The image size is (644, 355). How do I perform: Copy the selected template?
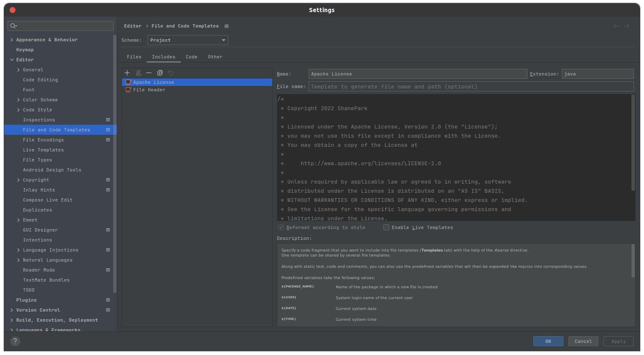click(160, 73)
